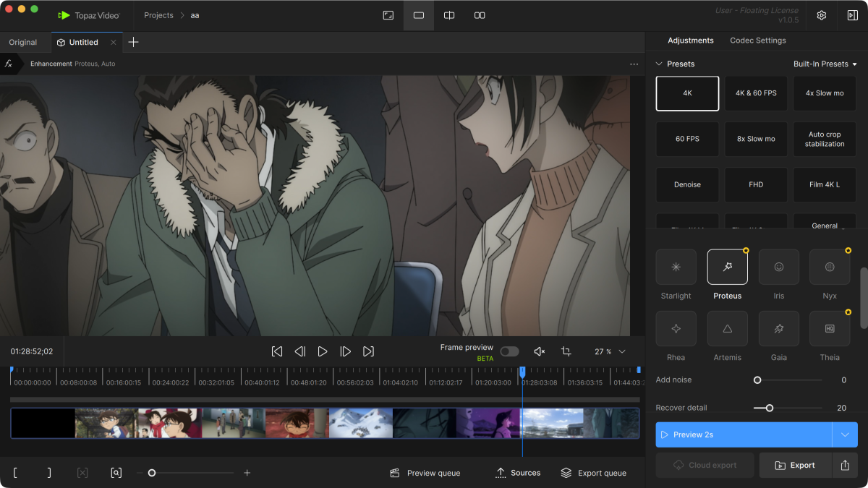Apply the 4K & 60 FPS preset
868x488 pixels.
tap(756, 93)
